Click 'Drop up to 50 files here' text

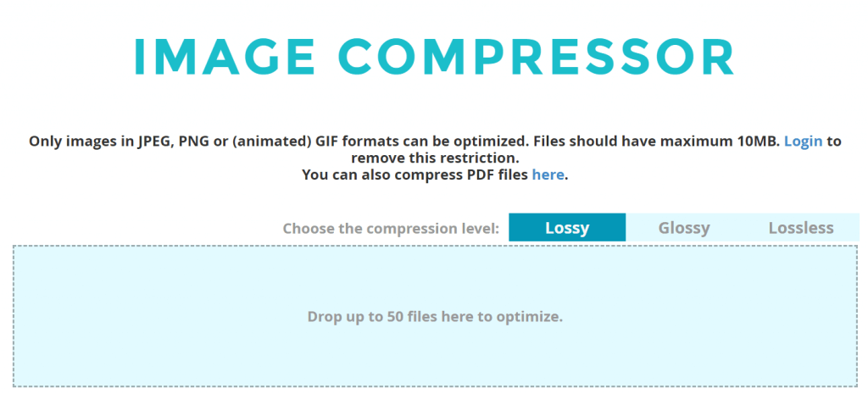point(435,317)
